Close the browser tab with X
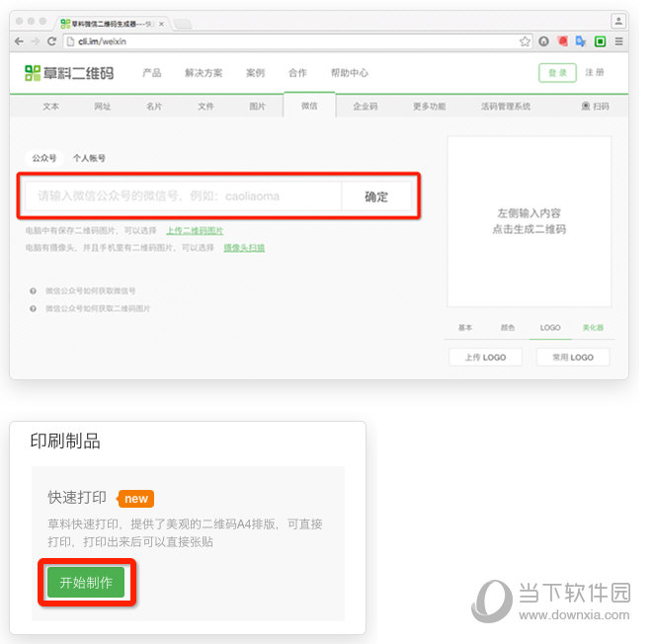This screenshot has width=654, height=644. (161, 24)
